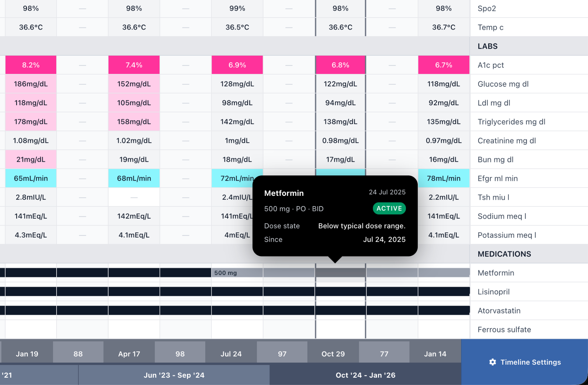The width and height of the screenshot is (588, 385).
Task: Click the 88 day interval marker
Action: [x=78, y=354]
